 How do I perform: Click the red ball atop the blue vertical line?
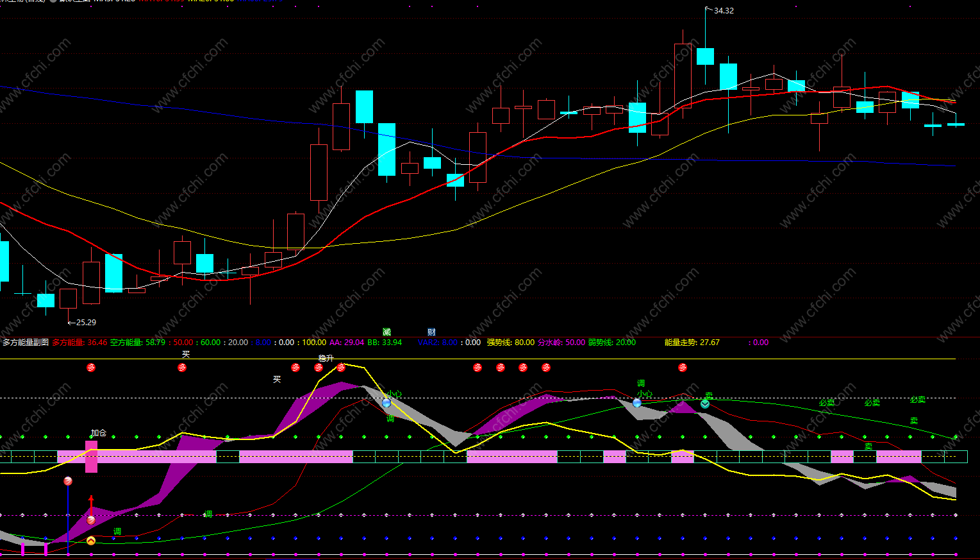[68, 480]
